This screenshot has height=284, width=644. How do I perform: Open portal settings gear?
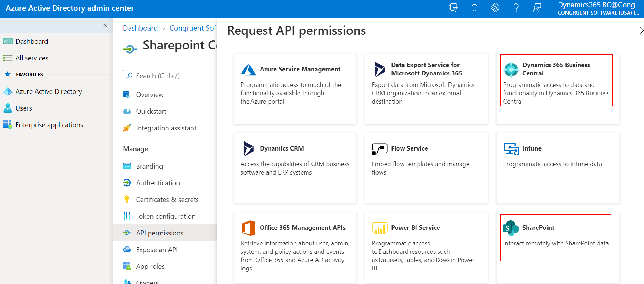(495, 8)
